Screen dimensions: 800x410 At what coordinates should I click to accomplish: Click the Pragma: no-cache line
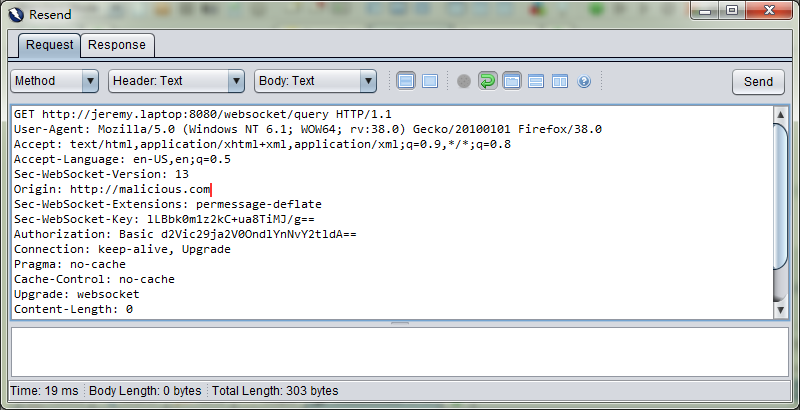[69, 264]
